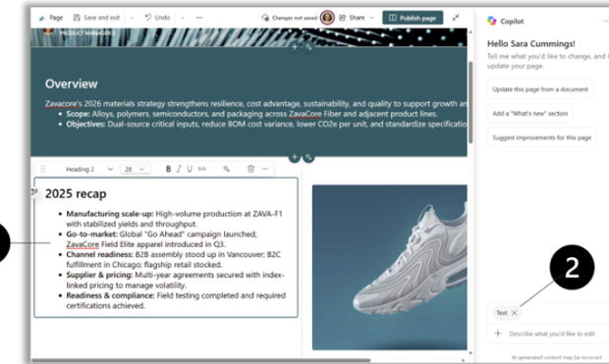The image size is (609, 364).
Task: Grab the web part move handle
Action: pyautogui.click(x=43, y=169)
